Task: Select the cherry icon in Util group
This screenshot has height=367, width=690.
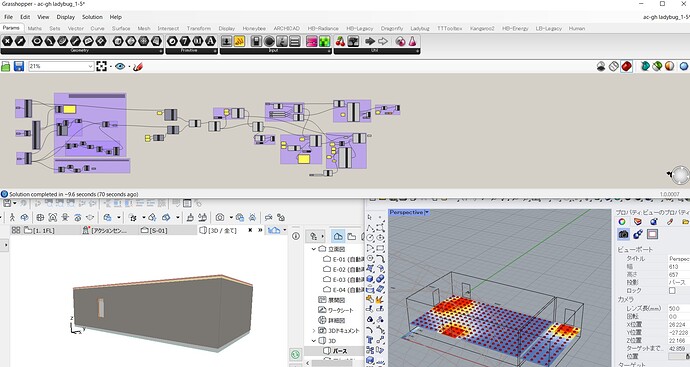Action: [x=341, y=41]
